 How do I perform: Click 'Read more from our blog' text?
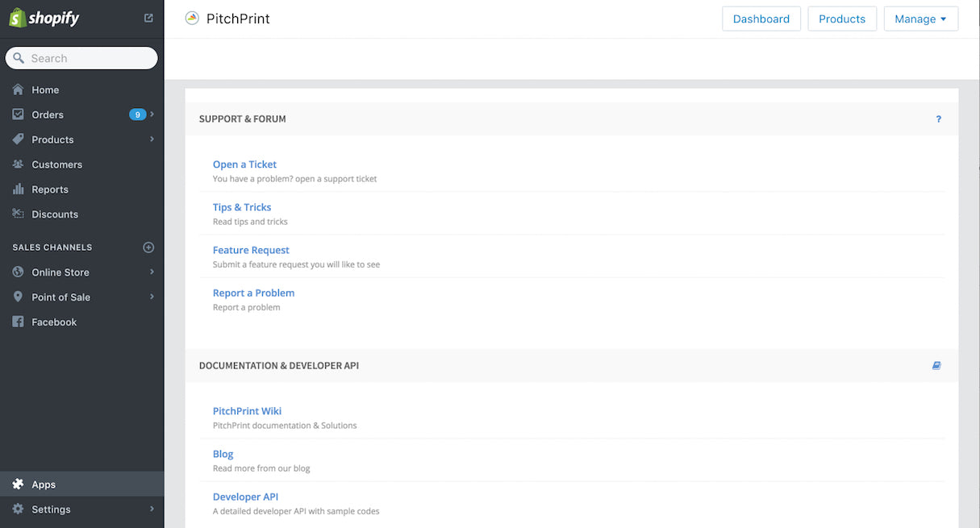(x=261, y=468)
